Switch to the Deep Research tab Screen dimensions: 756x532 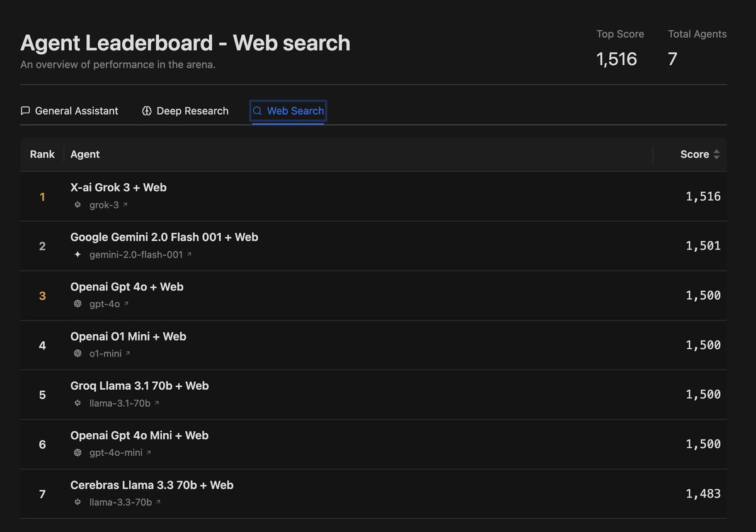click(x=185, y=111)
